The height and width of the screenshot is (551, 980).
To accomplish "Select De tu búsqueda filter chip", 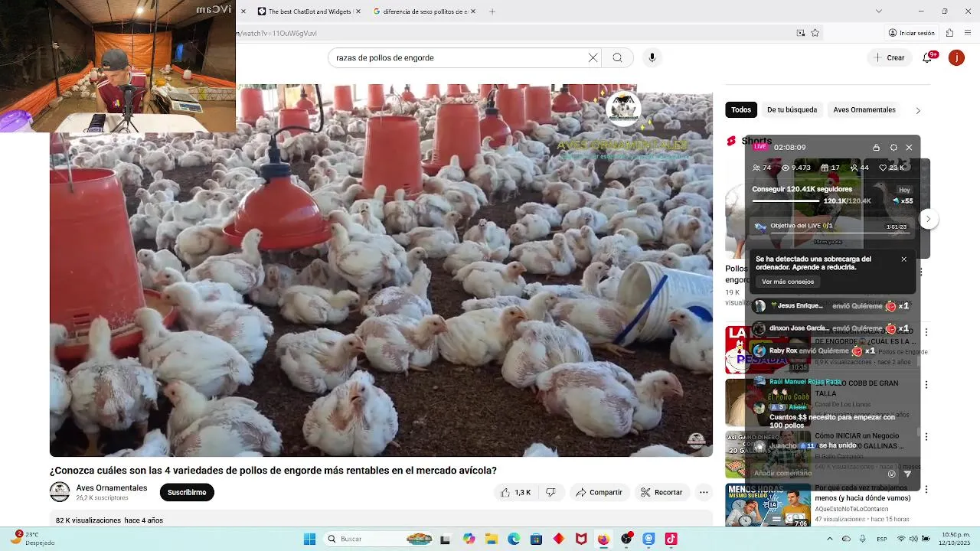I will coord(792,109).
